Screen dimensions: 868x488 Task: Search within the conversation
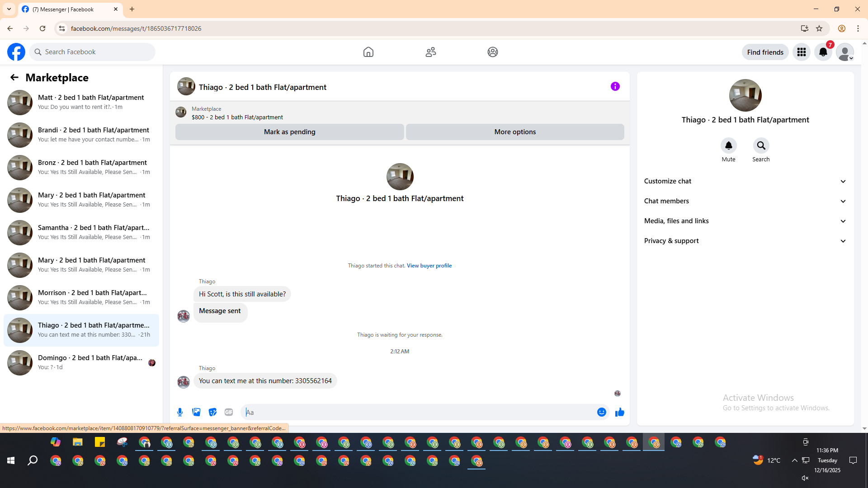(x=761, y=145)
